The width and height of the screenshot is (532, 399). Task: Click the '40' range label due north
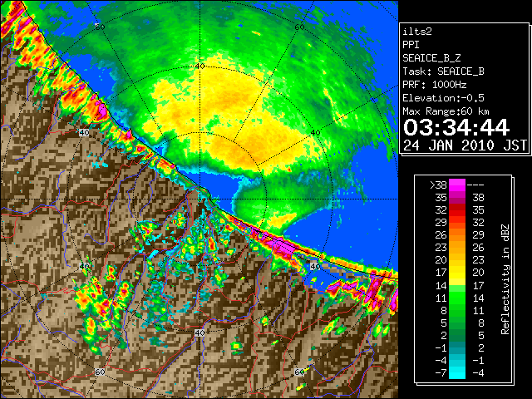pyautogui.click(x=199, y=66)
